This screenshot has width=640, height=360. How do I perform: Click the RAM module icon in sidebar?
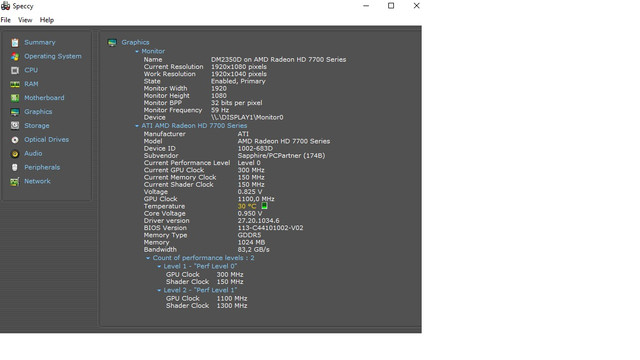tap(15, 84)
